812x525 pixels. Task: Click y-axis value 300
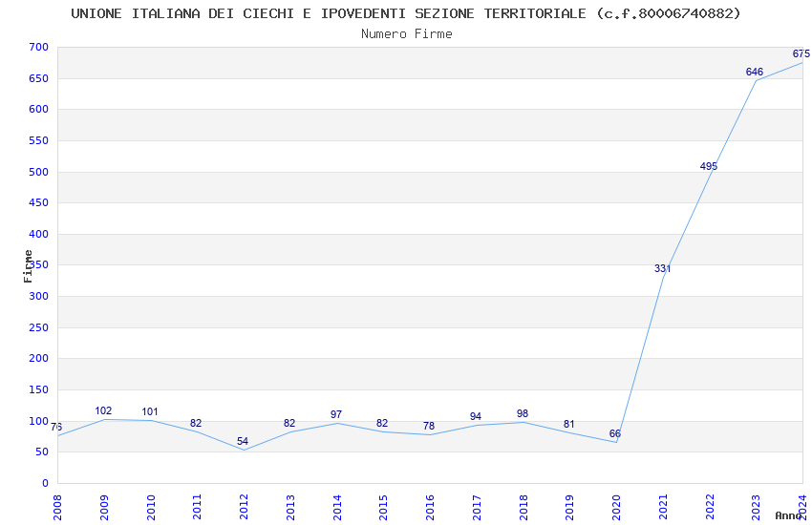pyautogui.click(x=39, y=296)
